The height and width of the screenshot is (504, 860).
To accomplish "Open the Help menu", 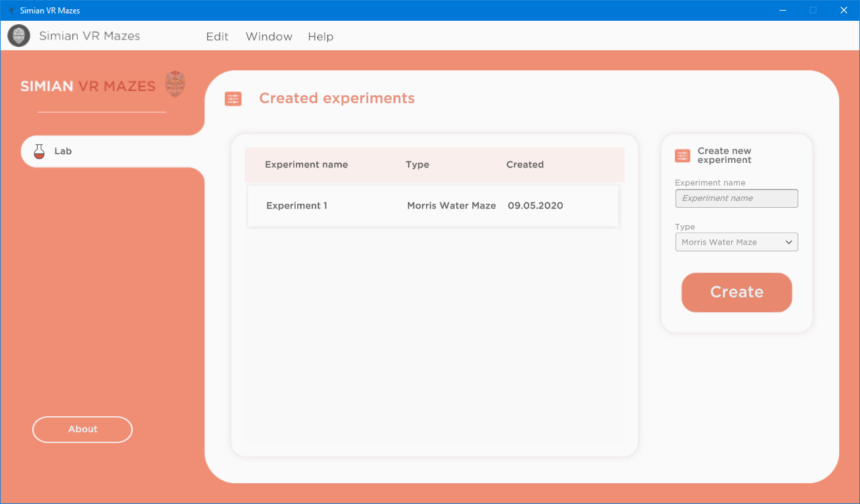I will pos(320,37).
